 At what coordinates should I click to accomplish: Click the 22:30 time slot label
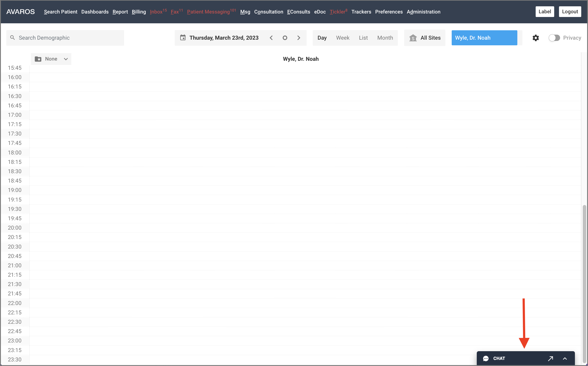click(x=15, y=322)
